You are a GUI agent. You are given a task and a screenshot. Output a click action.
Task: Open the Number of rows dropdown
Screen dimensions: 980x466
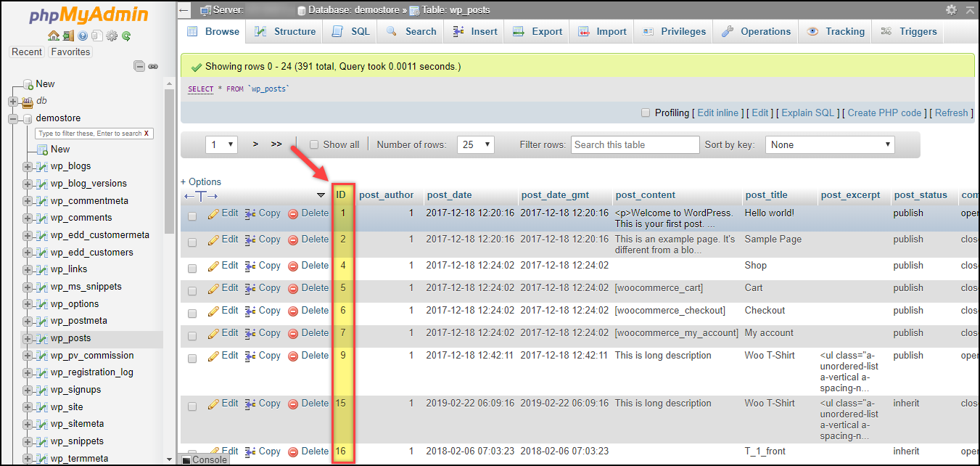[x=476, y=144]
